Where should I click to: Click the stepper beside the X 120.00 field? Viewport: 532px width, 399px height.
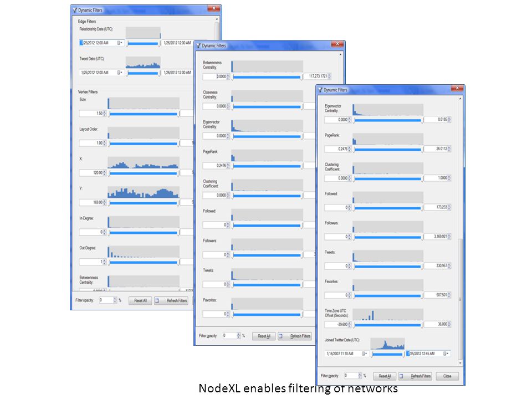click(x=105, y=173)
